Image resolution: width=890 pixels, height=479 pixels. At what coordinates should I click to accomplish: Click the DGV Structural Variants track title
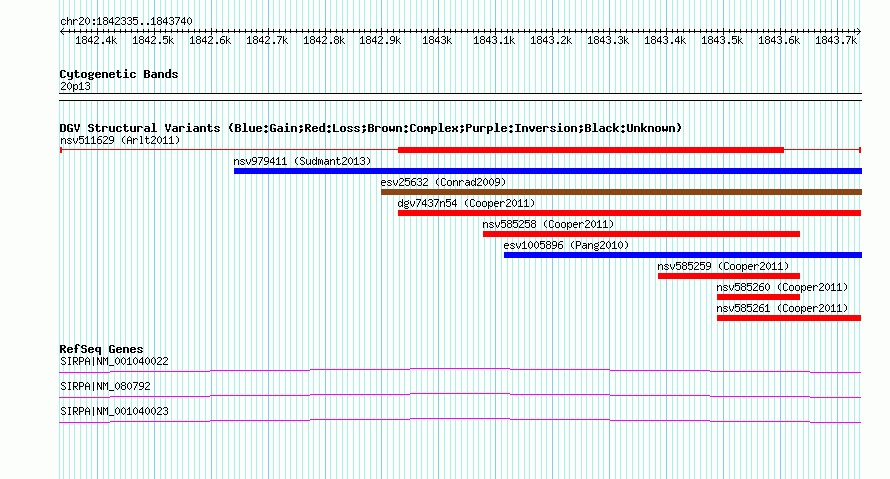(371, 128)
